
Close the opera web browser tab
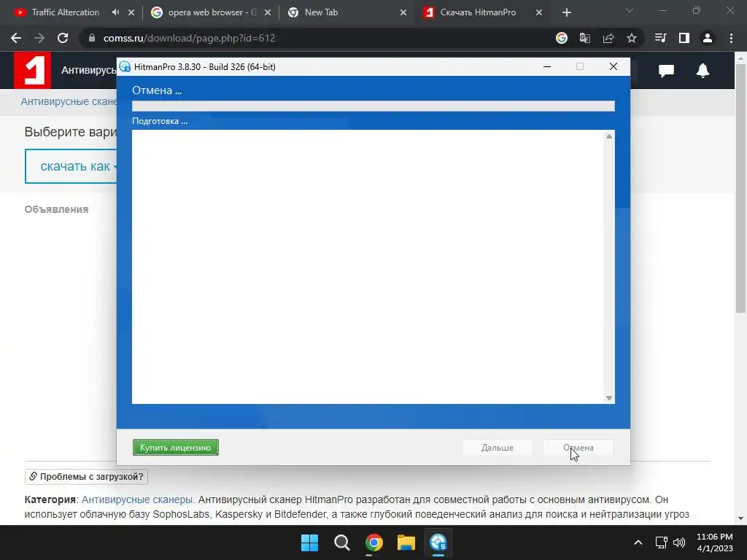tap(268, 12)
